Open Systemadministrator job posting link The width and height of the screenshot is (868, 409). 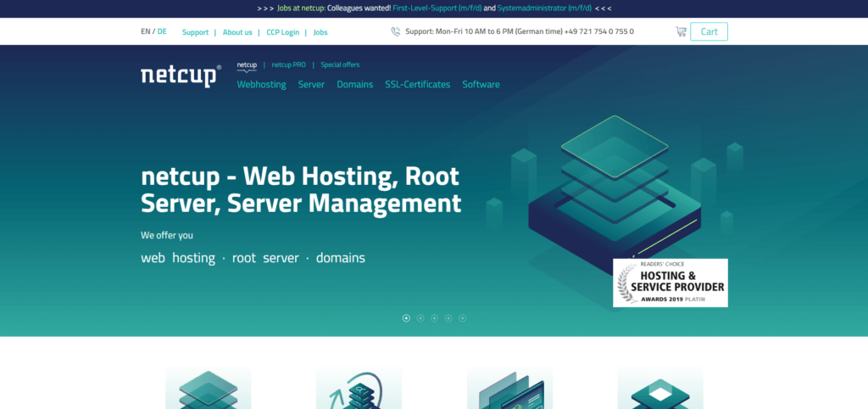(544, 8)
